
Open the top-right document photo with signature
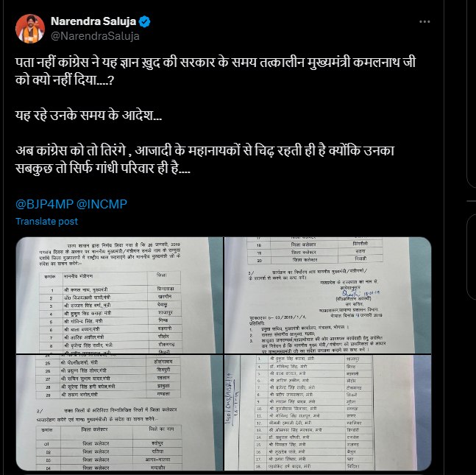[328, 295]
